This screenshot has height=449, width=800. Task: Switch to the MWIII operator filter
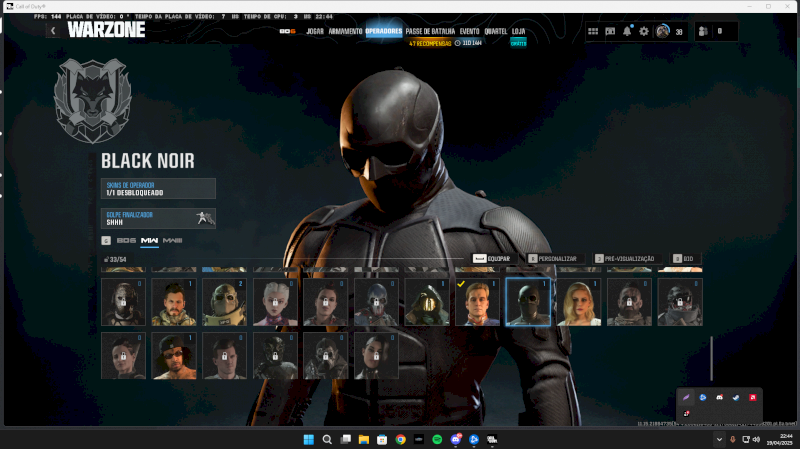coord(173,241)
